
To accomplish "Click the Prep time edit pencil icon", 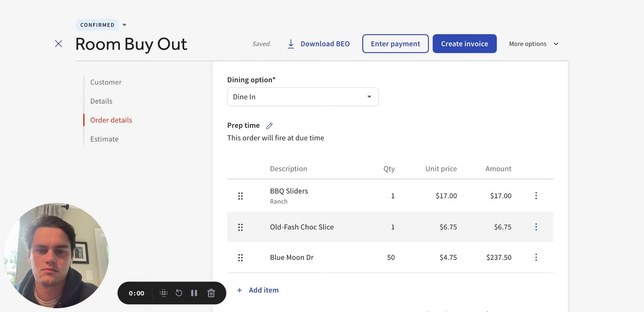I will click(x=269, y=126).
